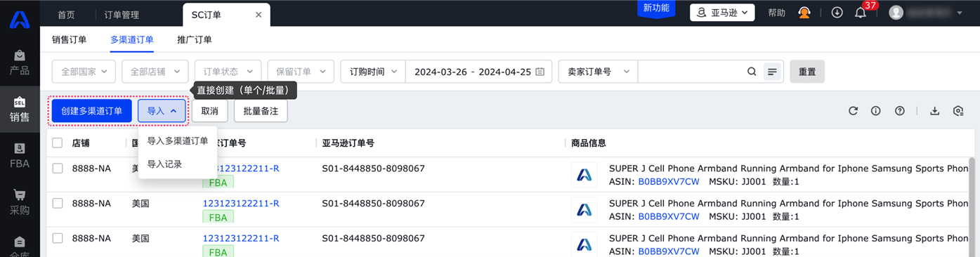Check the first 8888-NA order row
Viewport: 980px width, 257px height.
(58, 169)
